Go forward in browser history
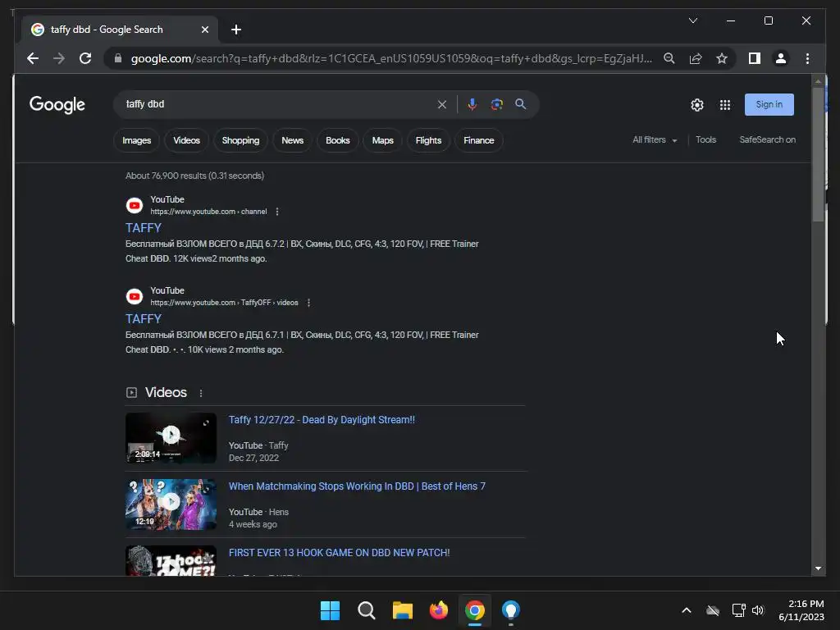 (x=59, y=58)
